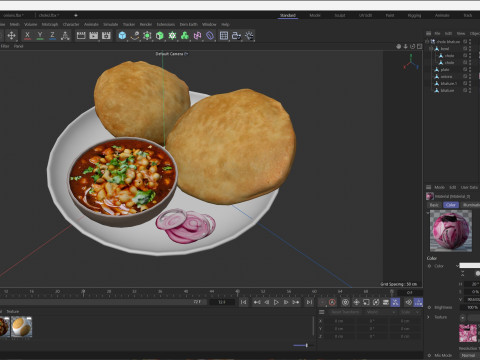Screen dimensions: 480x360
Task: Toggle layer checkbox for bowl object
Action: pos(465,49)
